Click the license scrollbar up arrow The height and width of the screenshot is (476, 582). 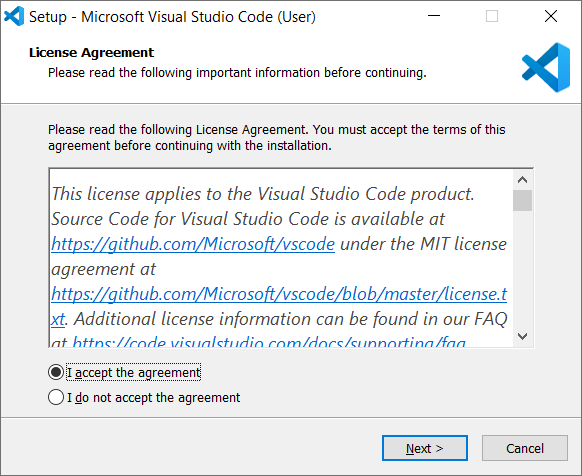pos(522,180)
